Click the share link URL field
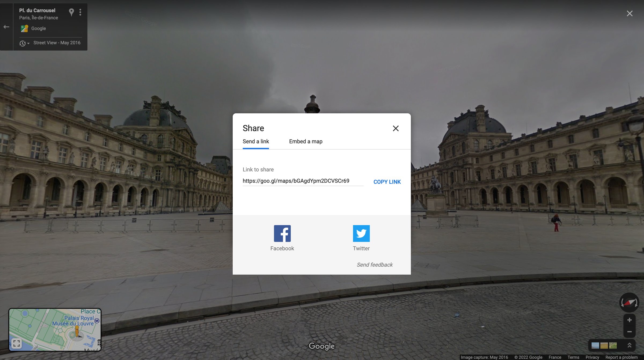644x360 pixels. pyautogui.click(x=303, y=181)
